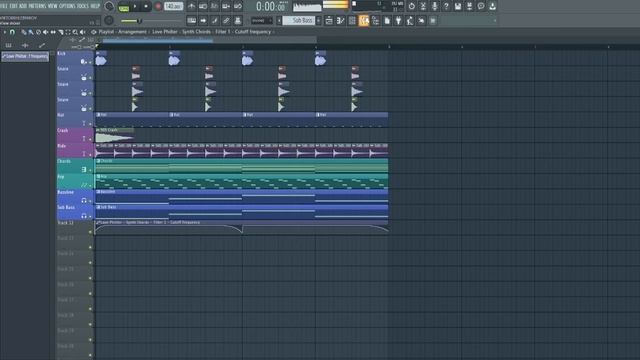Toggle wait for input icon
Viewport: 640px width, 360px height.
203,6
